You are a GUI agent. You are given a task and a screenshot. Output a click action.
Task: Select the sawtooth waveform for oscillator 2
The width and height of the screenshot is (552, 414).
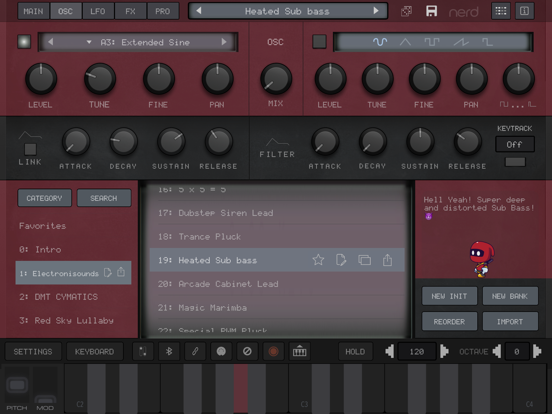tap(461, 42)
